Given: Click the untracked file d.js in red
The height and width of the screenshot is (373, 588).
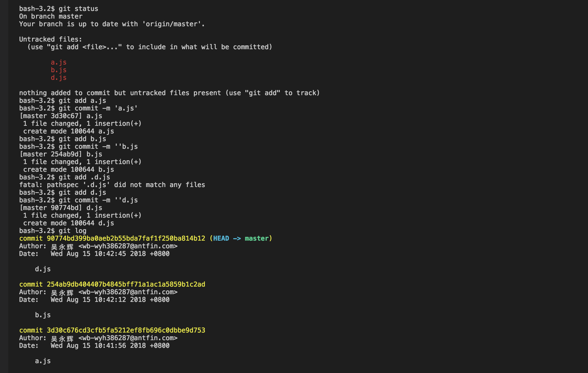Looking at the screenshot, I should 59,78.
